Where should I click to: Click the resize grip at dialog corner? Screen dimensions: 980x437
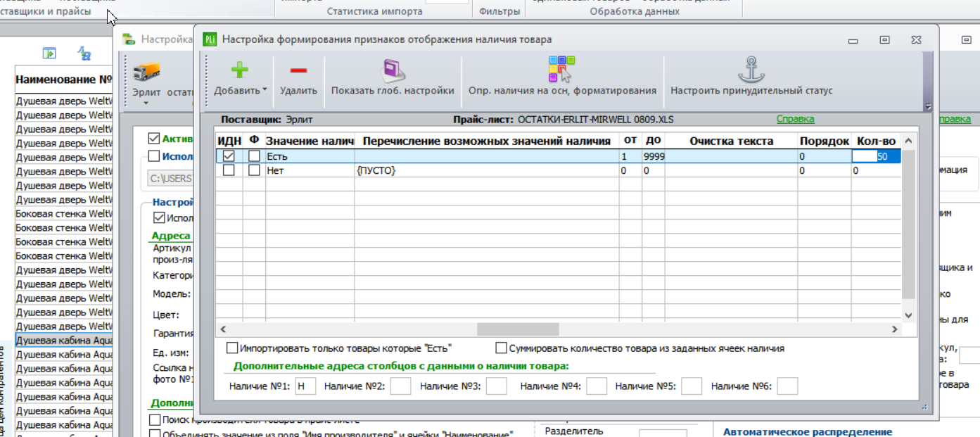pos(925,406)
